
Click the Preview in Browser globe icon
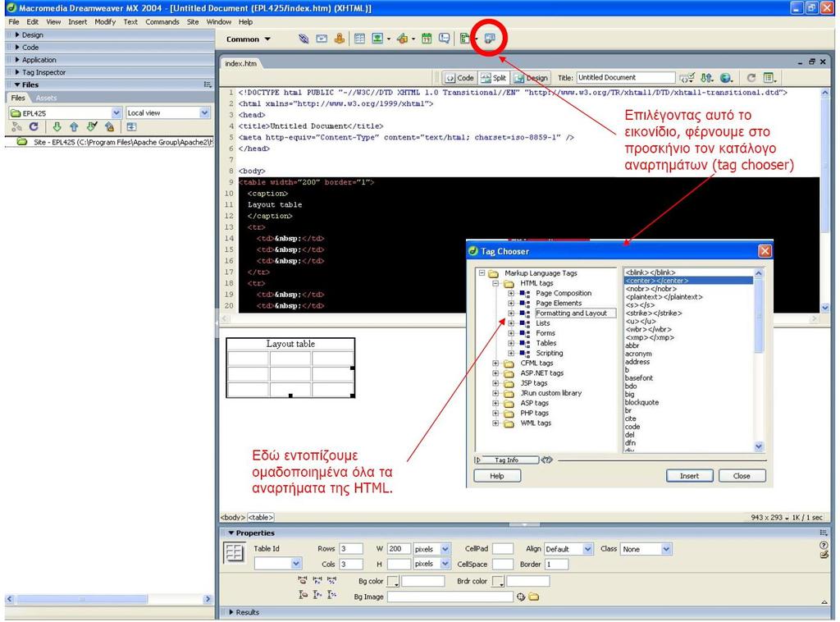click(726, 78)
